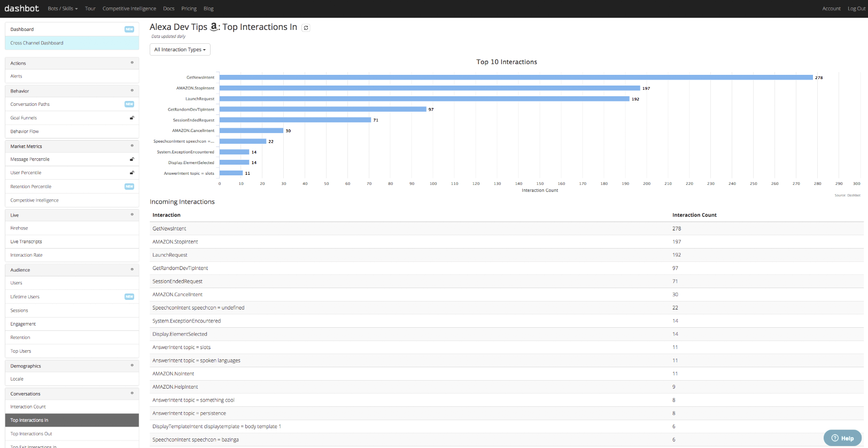Open Top Interactions Out report
868x448 pixels.
[72, 434]
